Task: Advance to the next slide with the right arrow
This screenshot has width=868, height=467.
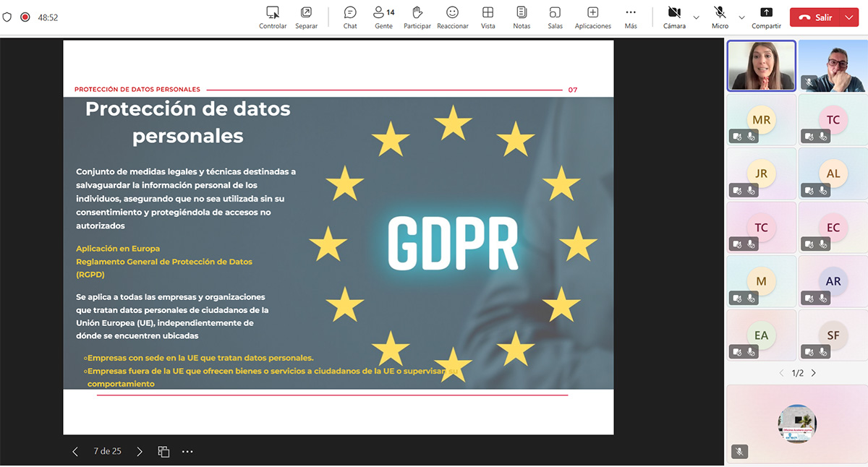Action: click(x=140, y=451)
